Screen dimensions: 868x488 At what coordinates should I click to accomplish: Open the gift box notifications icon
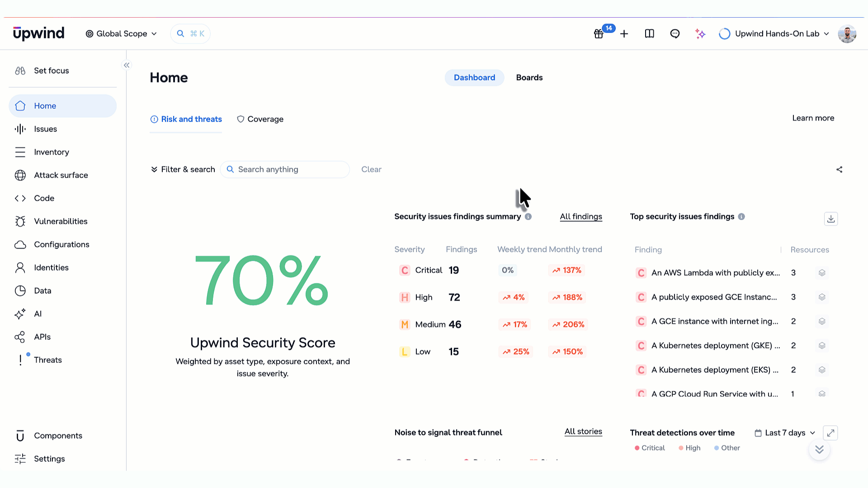click(599, 34)
